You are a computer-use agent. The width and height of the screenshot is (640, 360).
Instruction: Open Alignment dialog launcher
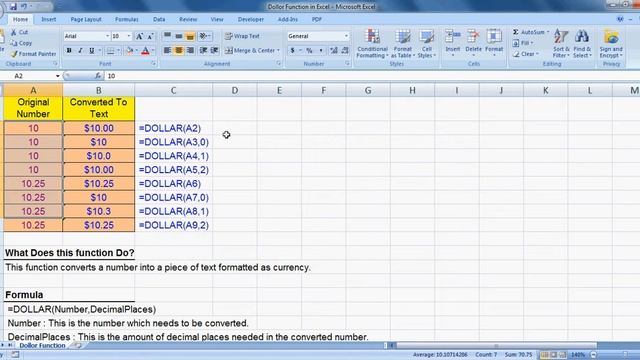coord(278,64)
